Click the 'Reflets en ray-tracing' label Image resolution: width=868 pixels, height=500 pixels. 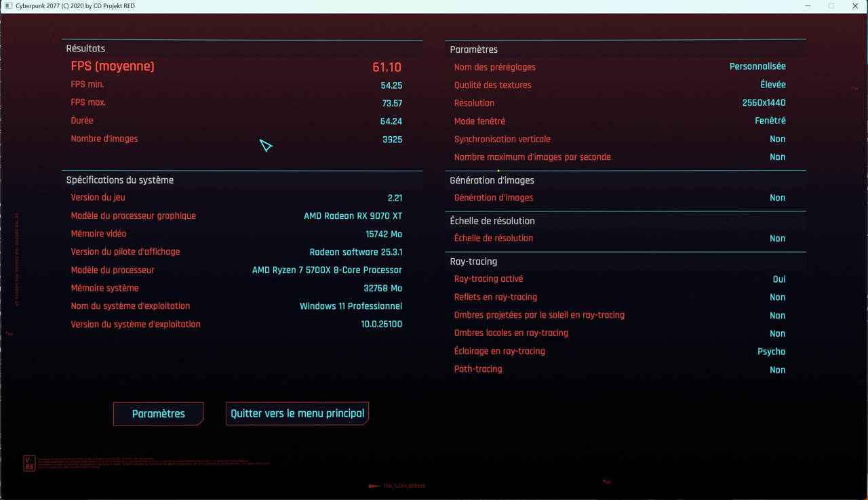pos(496,297)
